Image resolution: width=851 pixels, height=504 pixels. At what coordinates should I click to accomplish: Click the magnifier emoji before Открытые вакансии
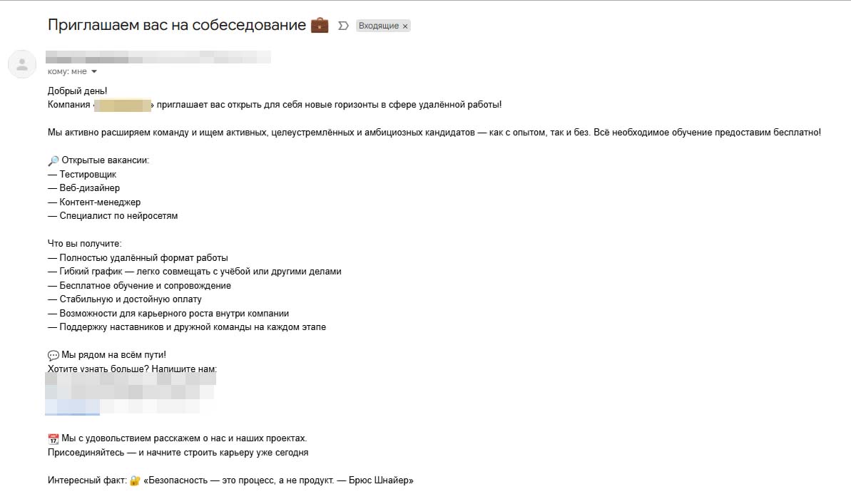53,160
